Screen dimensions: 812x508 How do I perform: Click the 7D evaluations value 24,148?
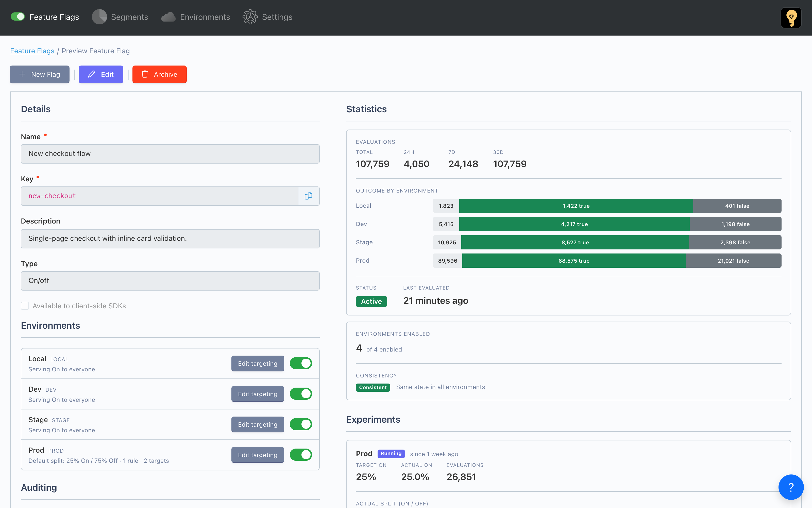tap(463, 164)
